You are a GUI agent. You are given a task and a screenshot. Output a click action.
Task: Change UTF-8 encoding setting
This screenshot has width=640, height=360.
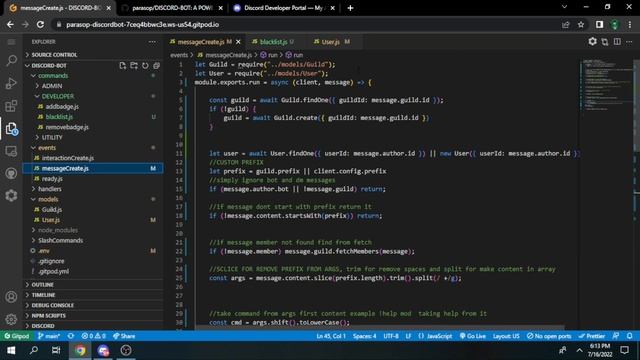pos(391,336)
